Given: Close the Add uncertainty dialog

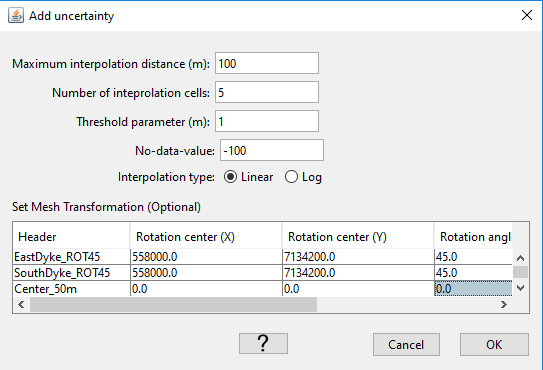Looking at the screenshot, I should point(527,15).
